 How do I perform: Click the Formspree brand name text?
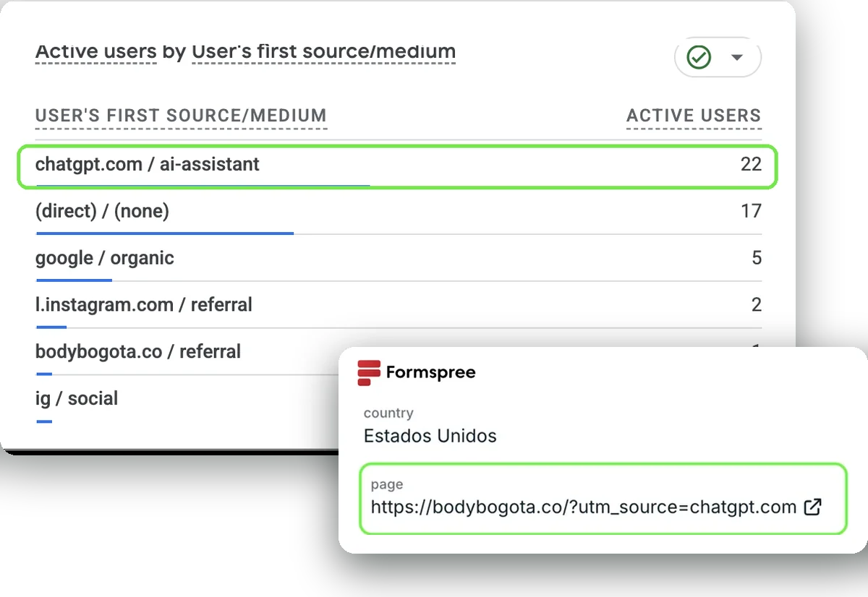pyautogui.click(x=431, y=373)
